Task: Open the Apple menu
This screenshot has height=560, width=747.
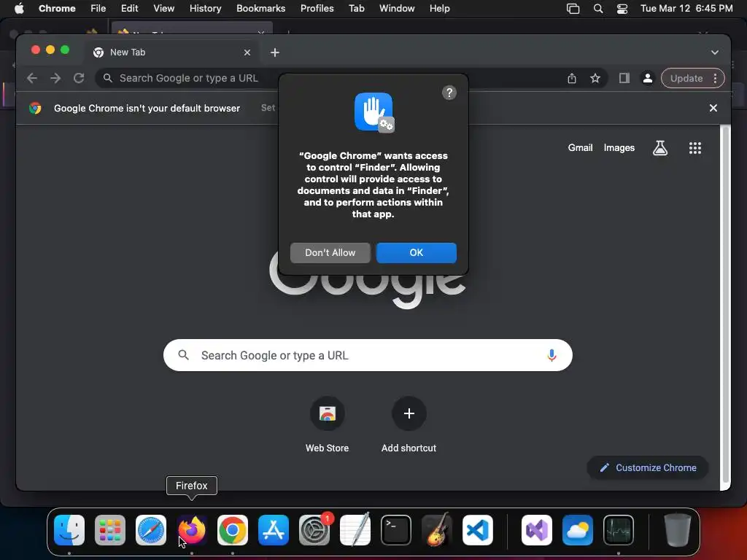Action: point(19,9)
